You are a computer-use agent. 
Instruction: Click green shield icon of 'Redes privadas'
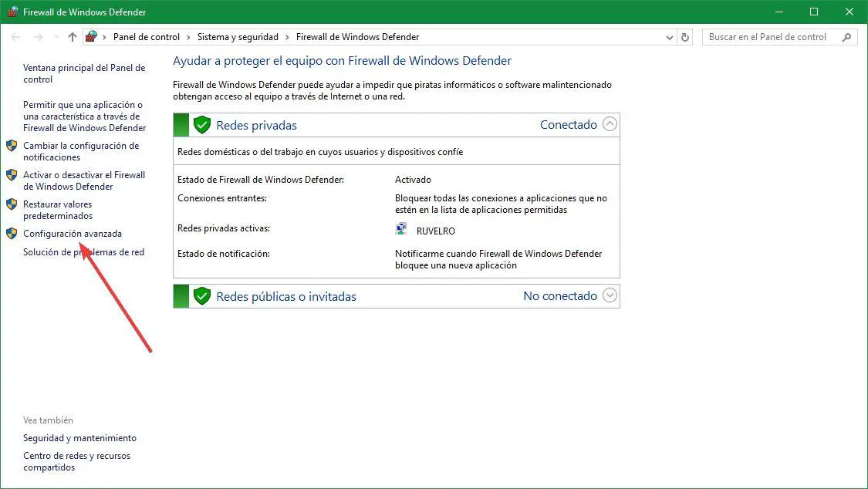(x=202, y=125)
